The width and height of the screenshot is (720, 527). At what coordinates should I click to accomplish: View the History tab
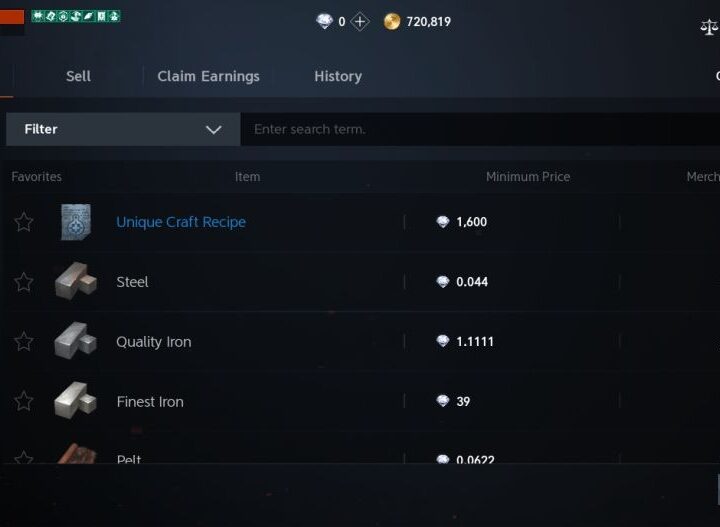click(338, 76)
